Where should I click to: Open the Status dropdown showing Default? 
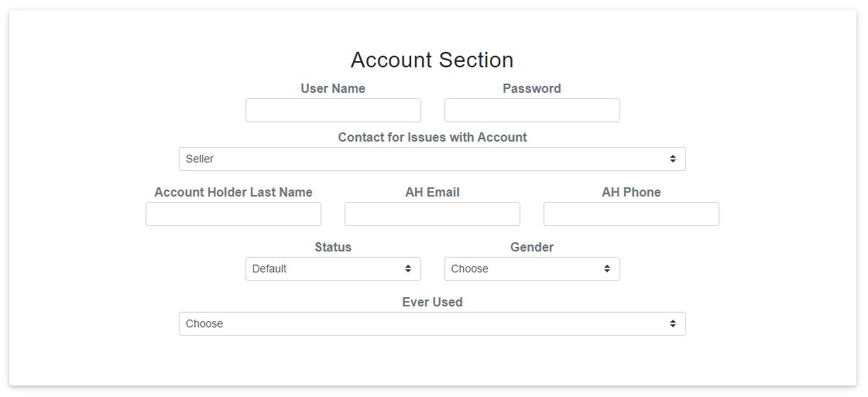click(333, 269)
